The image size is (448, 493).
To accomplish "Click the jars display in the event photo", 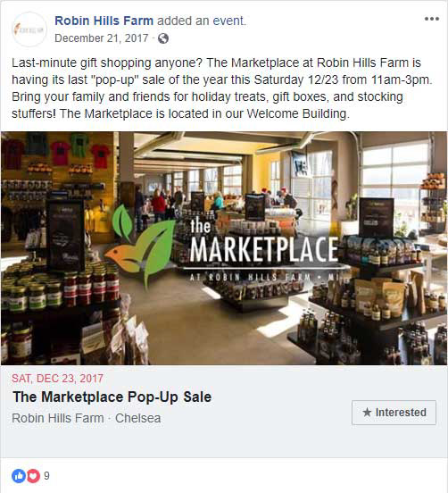I will tap(61, 288).
